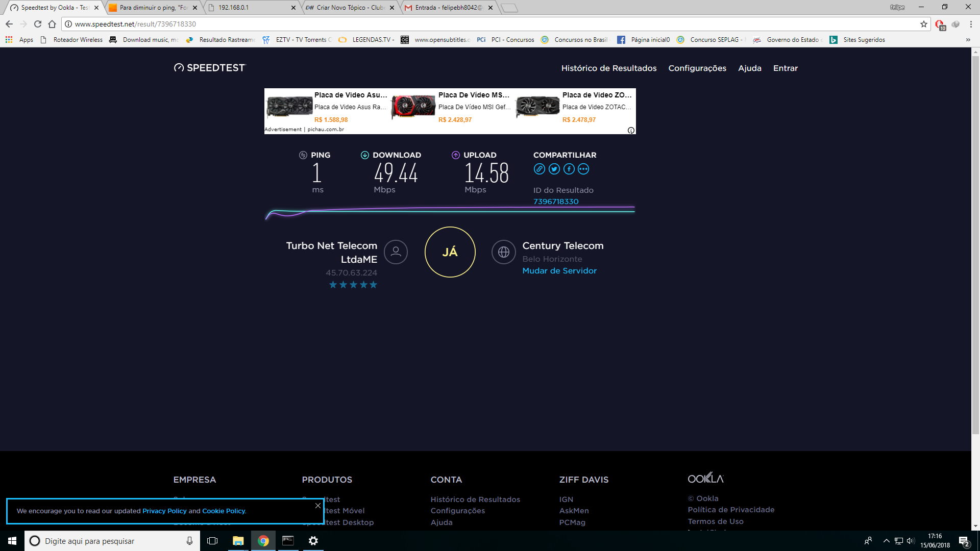The image size is (980, 551).
Task: Show hidden system tray icons
Action: click(887, 541)
